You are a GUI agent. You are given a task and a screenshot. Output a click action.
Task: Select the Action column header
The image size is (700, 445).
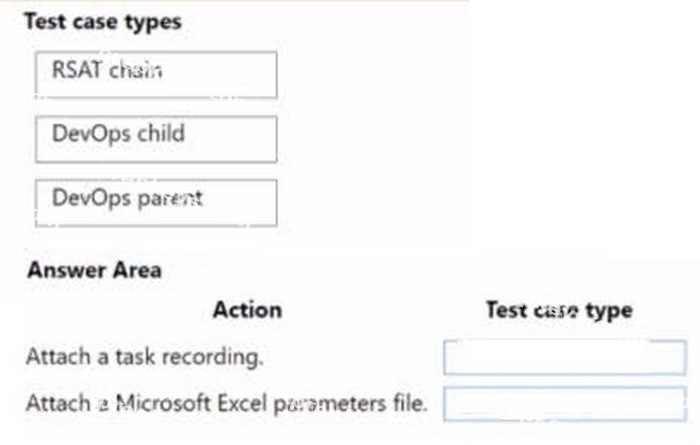click(x=248, y=310)
